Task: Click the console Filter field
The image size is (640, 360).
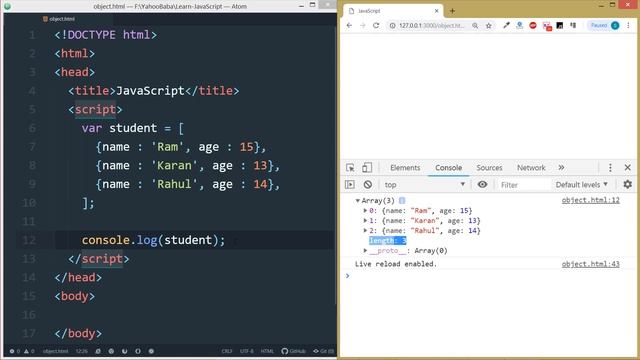Action: (524, 185)
